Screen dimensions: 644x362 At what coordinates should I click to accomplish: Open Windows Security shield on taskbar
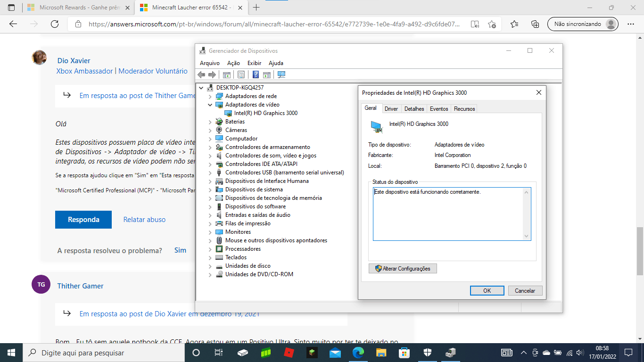click(x=428, y=353)
